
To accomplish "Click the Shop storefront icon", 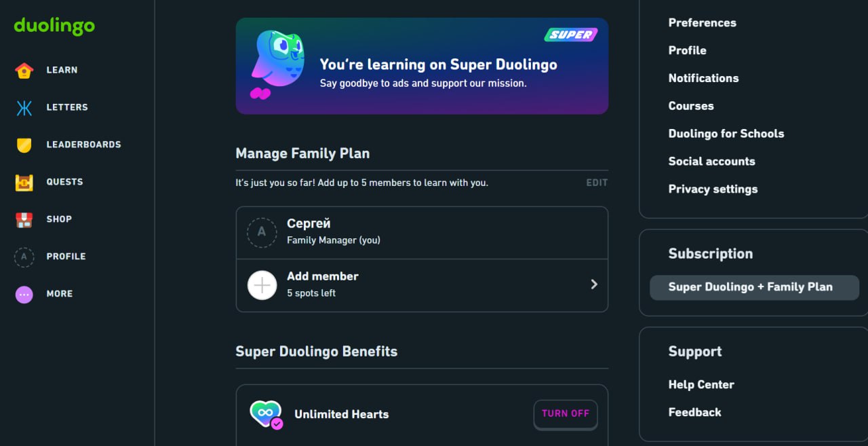I will pos(24,220).
